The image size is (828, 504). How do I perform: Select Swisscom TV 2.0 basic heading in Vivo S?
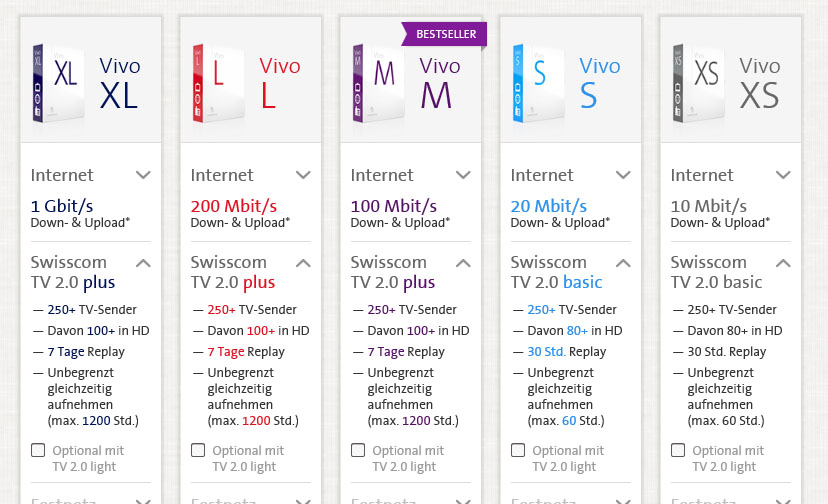(x=556, y=272)
